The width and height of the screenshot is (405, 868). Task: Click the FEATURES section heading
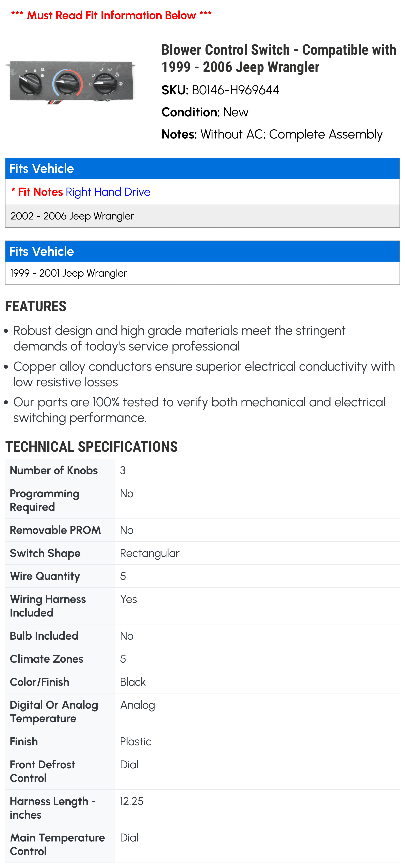(36, 306)
